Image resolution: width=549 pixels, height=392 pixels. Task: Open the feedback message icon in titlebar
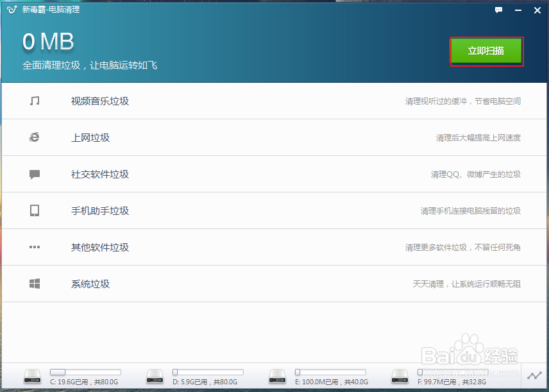[498, 10]
